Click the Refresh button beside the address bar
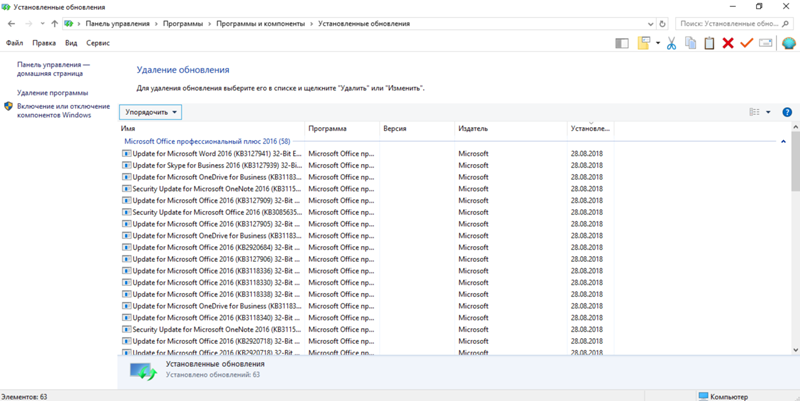This screenshot has width=800, height=401. 663,24
